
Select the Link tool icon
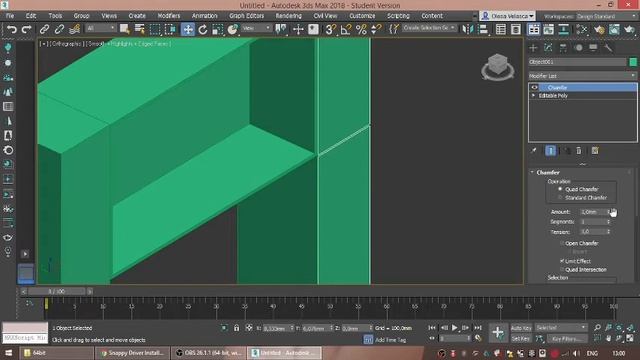44,29
